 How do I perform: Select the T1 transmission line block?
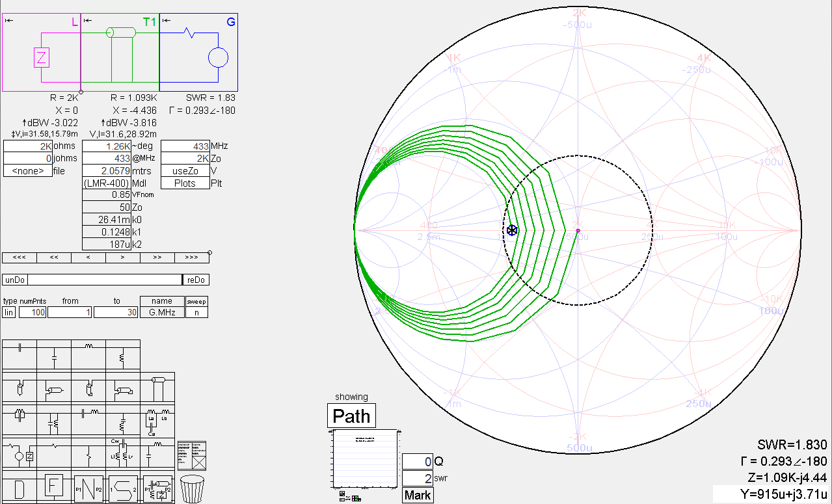pos(120,52)
